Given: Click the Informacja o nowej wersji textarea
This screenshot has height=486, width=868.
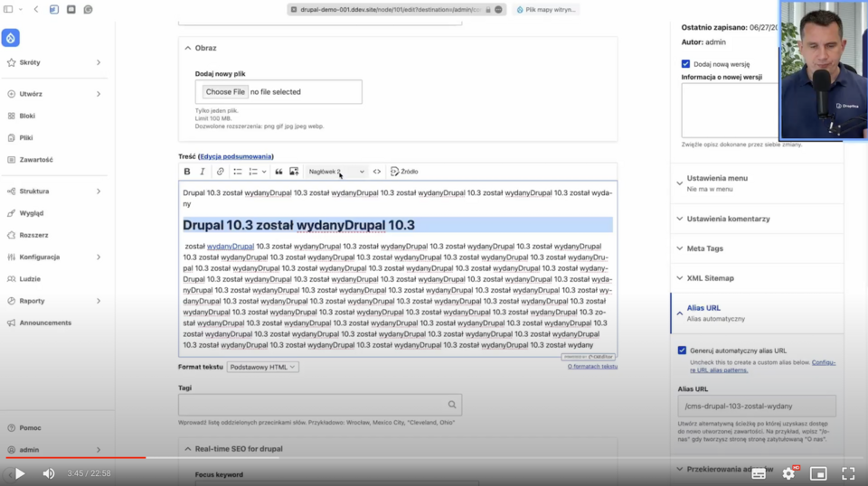Looking at the screenshot, I should click(730, 110).
